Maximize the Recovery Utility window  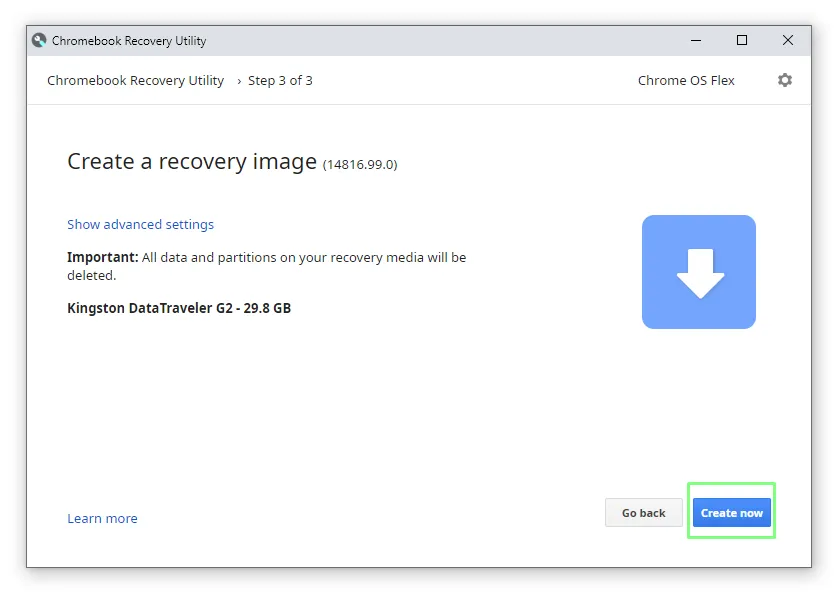pos(742,41)
